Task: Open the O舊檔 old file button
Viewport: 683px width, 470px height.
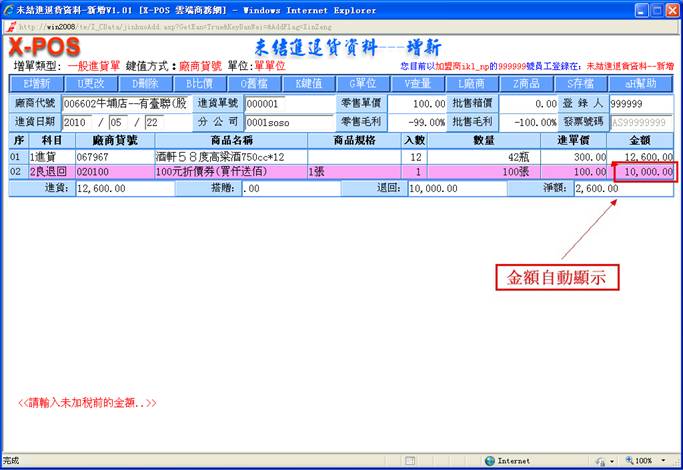Action: pyautogui.click(x=254, y=83)
